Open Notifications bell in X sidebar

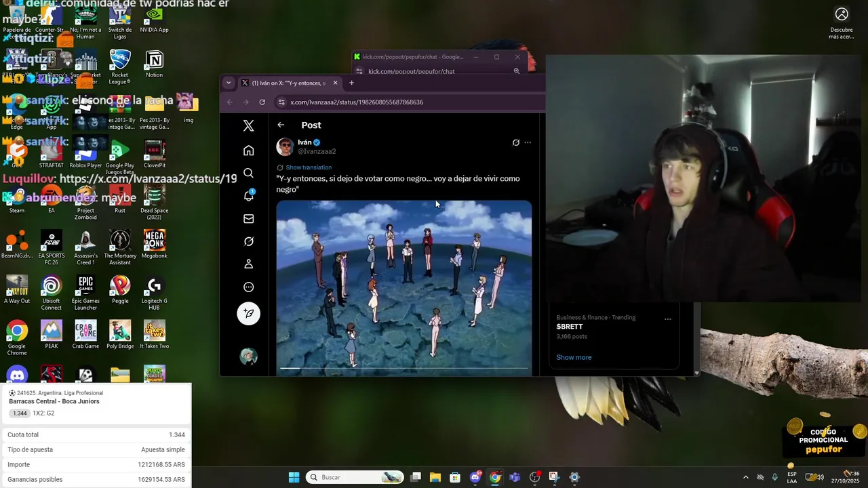pos(248,196)
